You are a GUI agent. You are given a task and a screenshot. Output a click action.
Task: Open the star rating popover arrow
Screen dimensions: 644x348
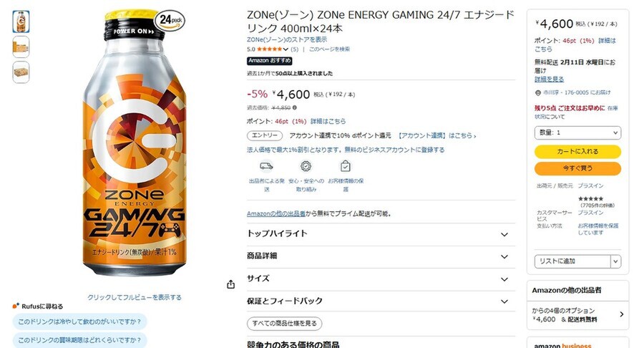[286, 49]
